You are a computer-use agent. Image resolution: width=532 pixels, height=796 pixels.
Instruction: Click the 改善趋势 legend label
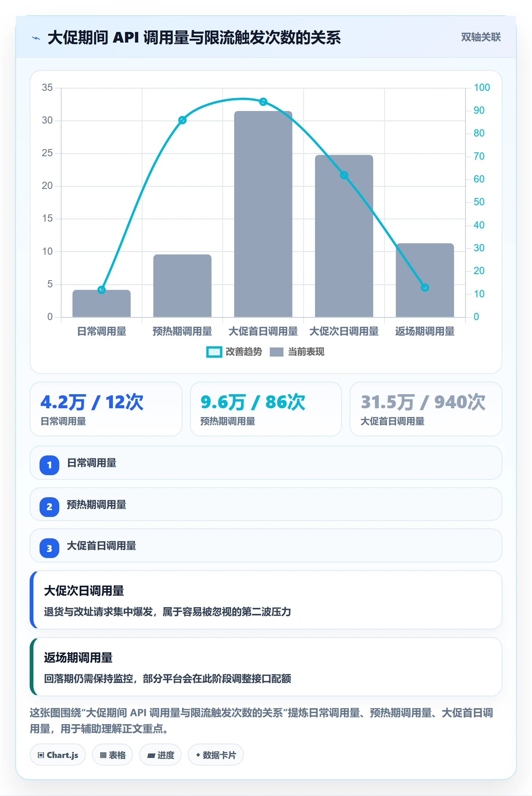pyautogui.click(x=244, y=352)
